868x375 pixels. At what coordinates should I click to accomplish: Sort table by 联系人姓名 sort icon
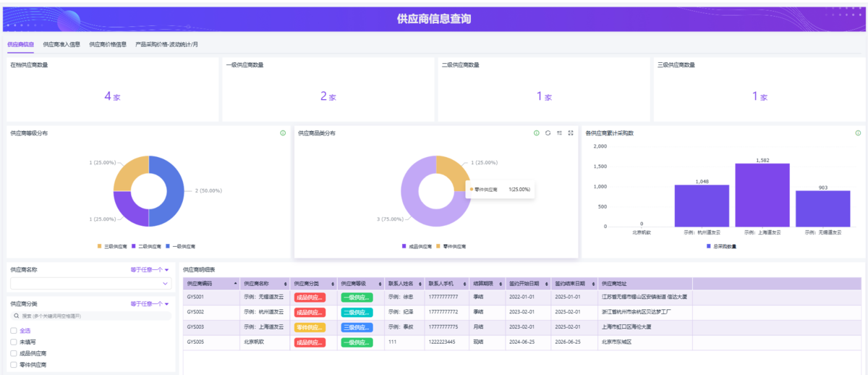click(420, 285)
